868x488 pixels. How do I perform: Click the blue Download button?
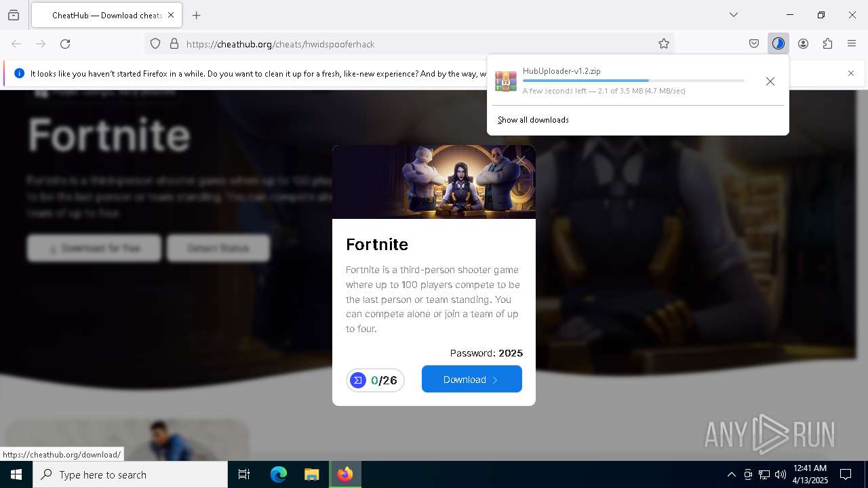(472, 380)
